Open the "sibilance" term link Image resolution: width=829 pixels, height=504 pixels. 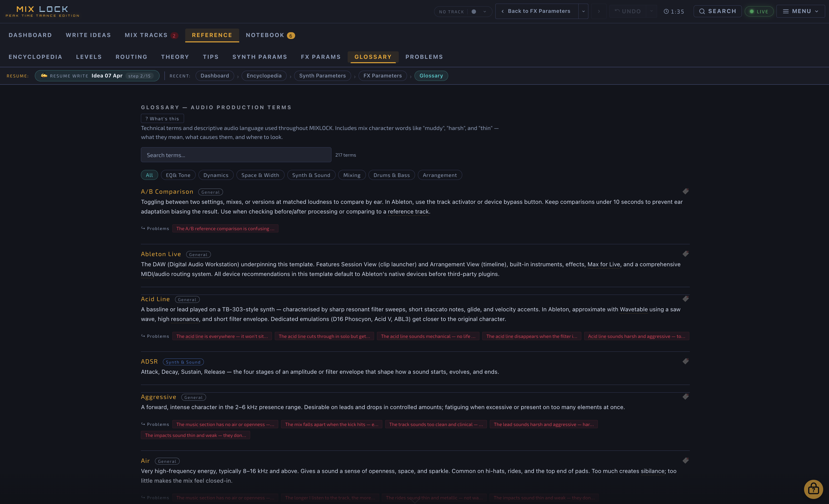[x=653, y=471]
